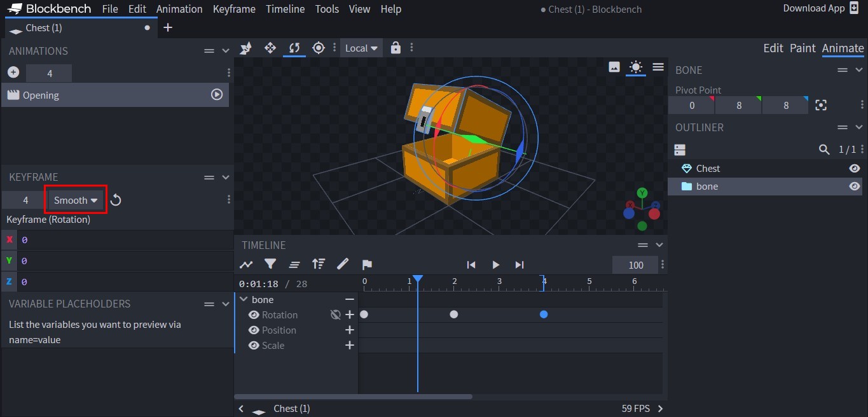This screenshot has width=868, height=417.
Task: Open the Local transform space dropdown
Action: [x=361, y=48]
